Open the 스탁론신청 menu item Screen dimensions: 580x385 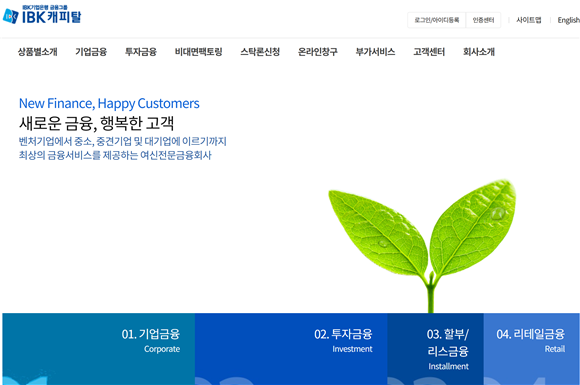click(260, 52)
